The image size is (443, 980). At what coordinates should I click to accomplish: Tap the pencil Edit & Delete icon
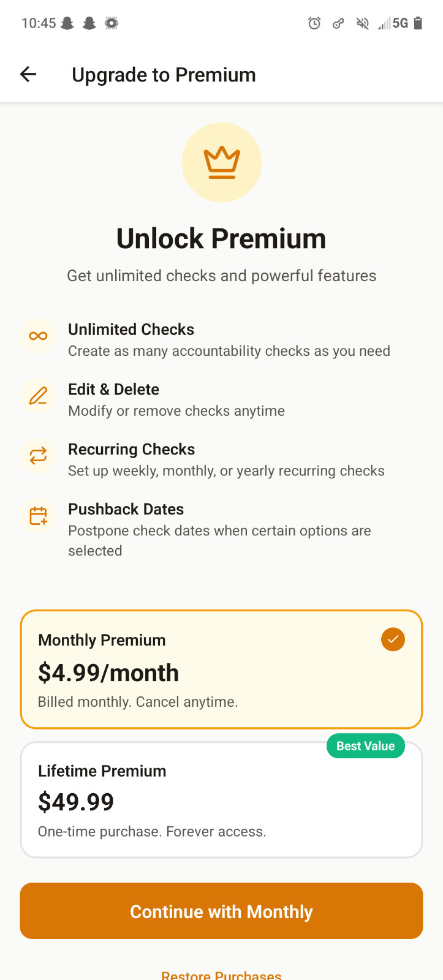[38, 396]
